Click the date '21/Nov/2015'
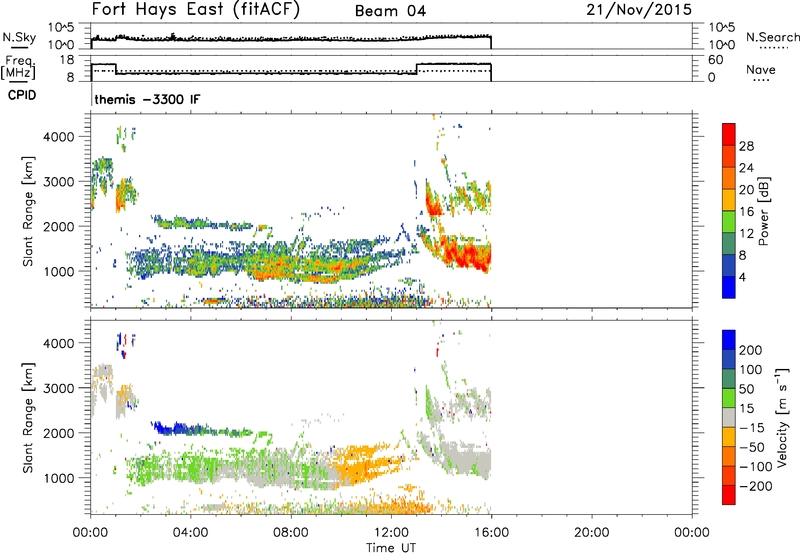Viewport: 800px width, 554px height. [639, 10]
